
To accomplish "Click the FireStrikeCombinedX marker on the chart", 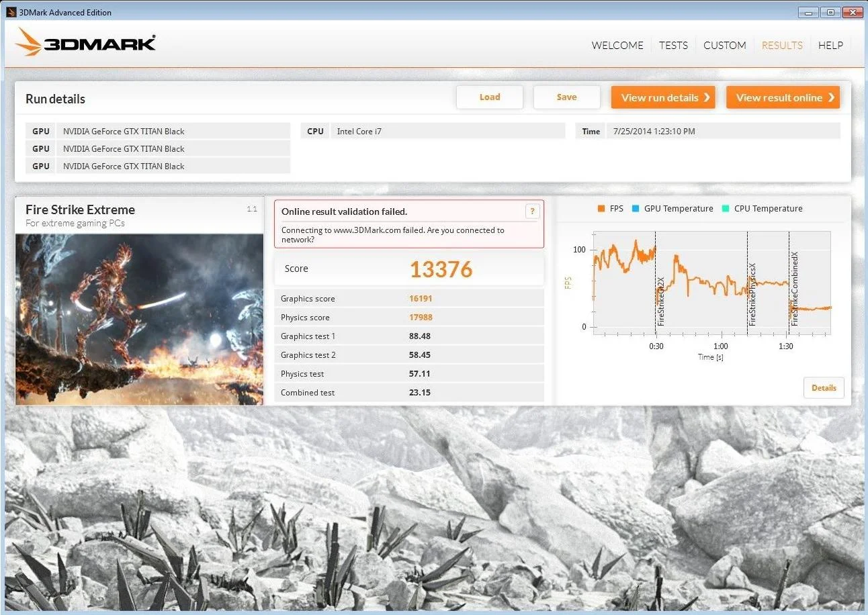I will click(x=795, y=289).
